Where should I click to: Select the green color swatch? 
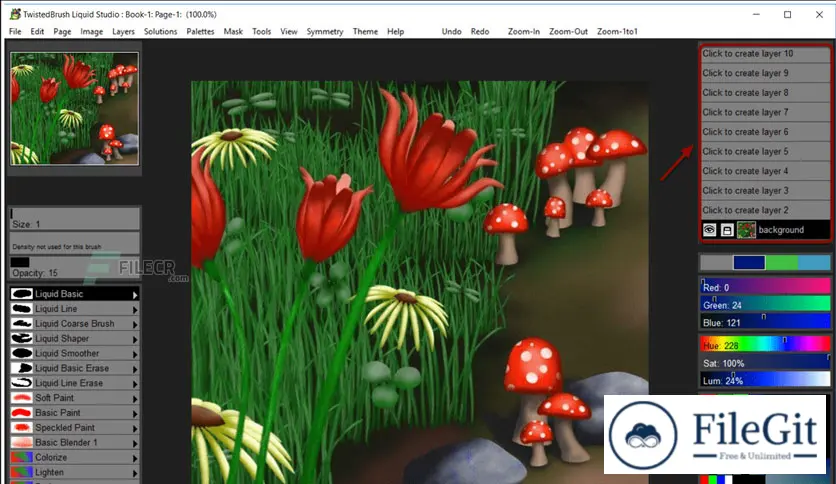[782, 262]
